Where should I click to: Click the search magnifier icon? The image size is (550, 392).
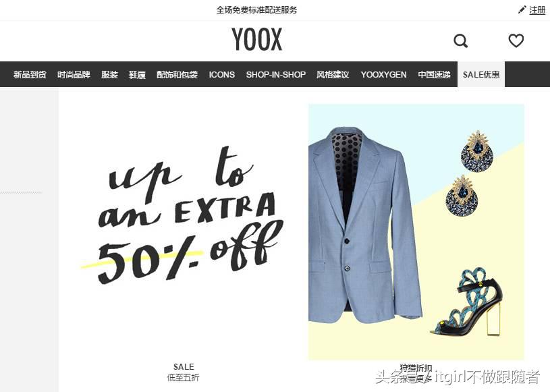(x=460, y=40)
